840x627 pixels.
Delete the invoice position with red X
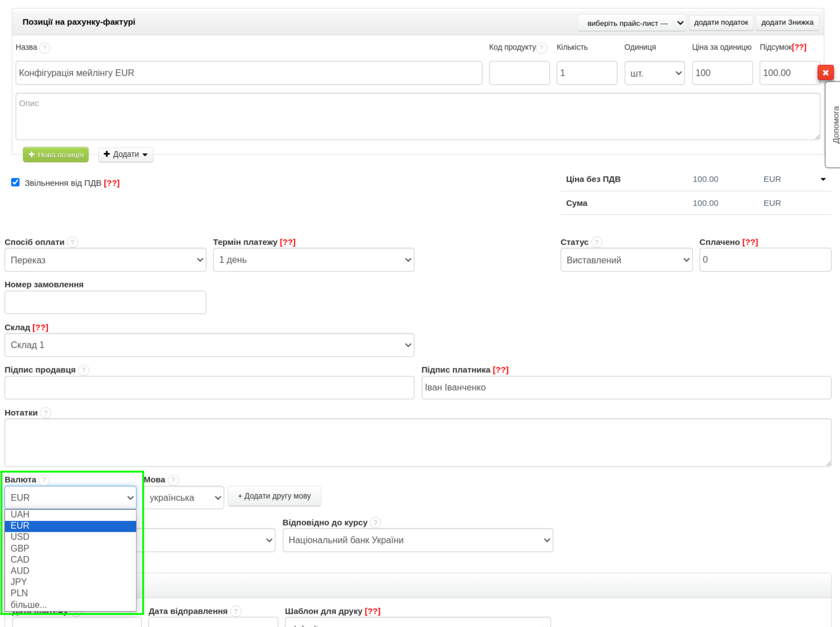[x=825, y=72]
